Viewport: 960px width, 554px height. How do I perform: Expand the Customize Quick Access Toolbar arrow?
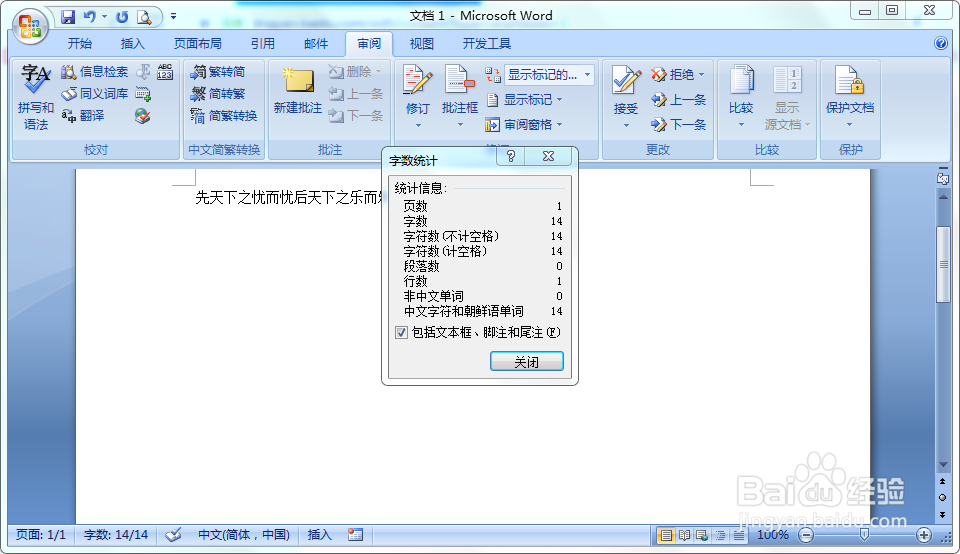173,17
